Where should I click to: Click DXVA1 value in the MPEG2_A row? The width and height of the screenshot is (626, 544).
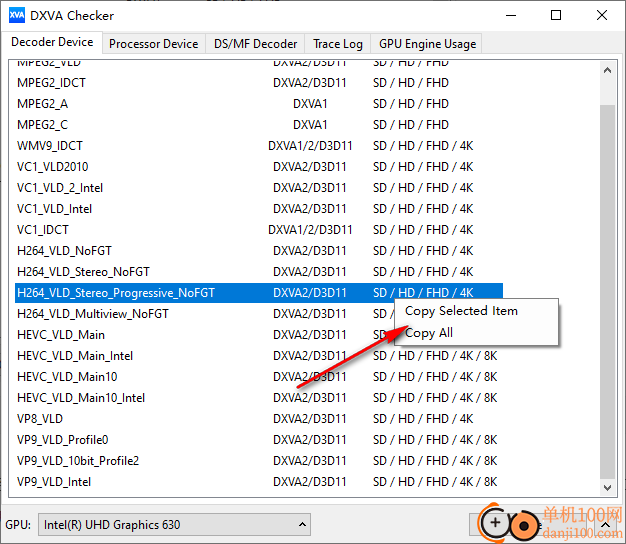point(310,104)
